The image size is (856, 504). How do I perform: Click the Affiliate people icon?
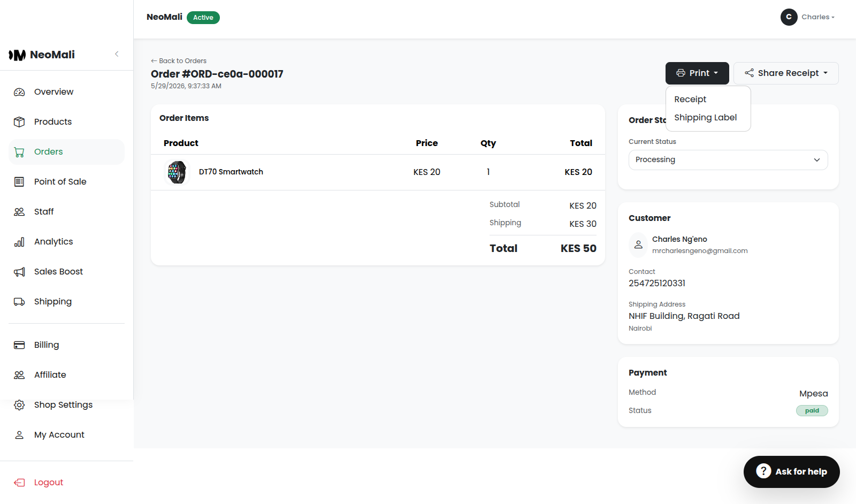(19, 375)
